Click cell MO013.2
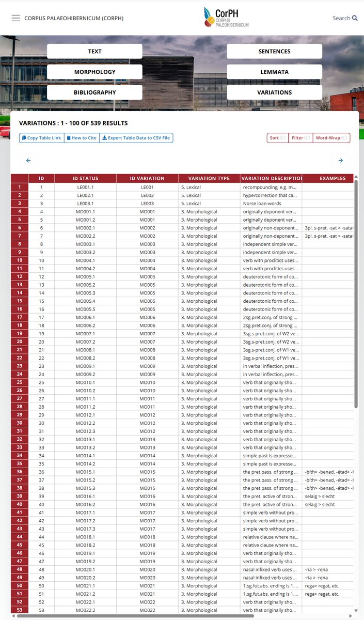 coord(85,447)
